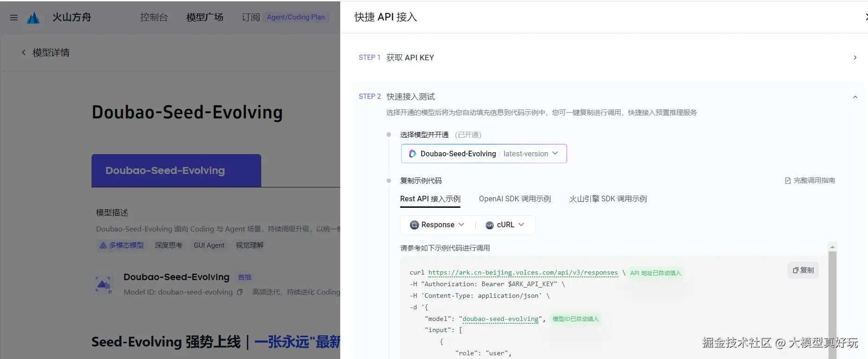Click the 复制示例代码 step label
868x359 pixels.
click(x=421, y=181)
